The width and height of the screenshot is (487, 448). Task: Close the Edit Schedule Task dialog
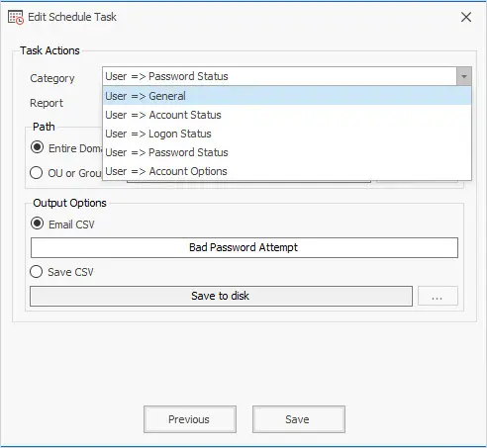[x=466, y=17]
